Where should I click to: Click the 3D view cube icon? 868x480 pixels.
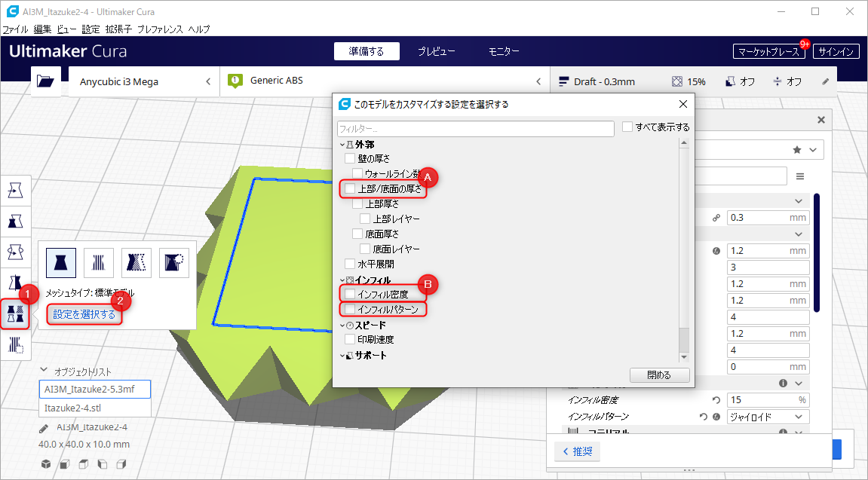click(47, 463)
